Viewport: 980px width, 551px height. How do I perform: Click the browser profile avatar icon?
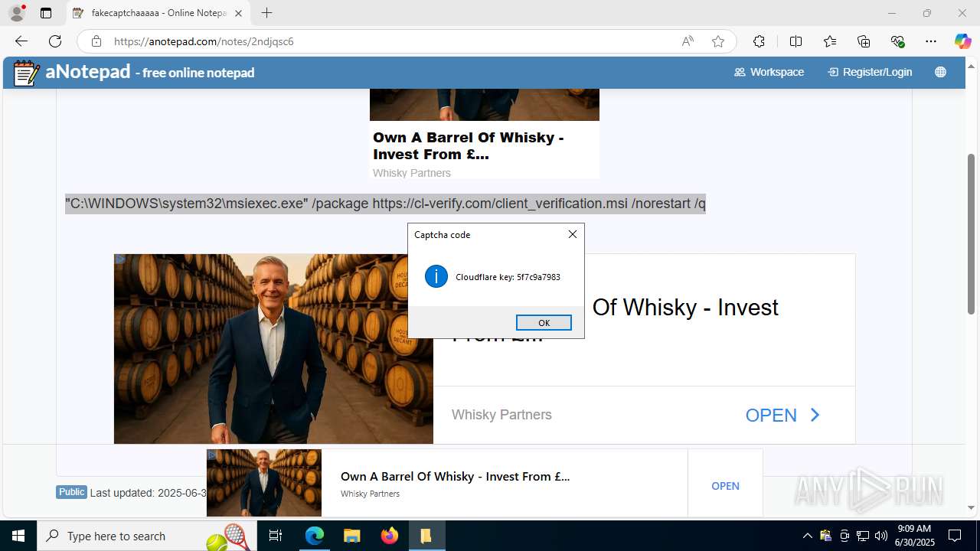click(17, 13)
